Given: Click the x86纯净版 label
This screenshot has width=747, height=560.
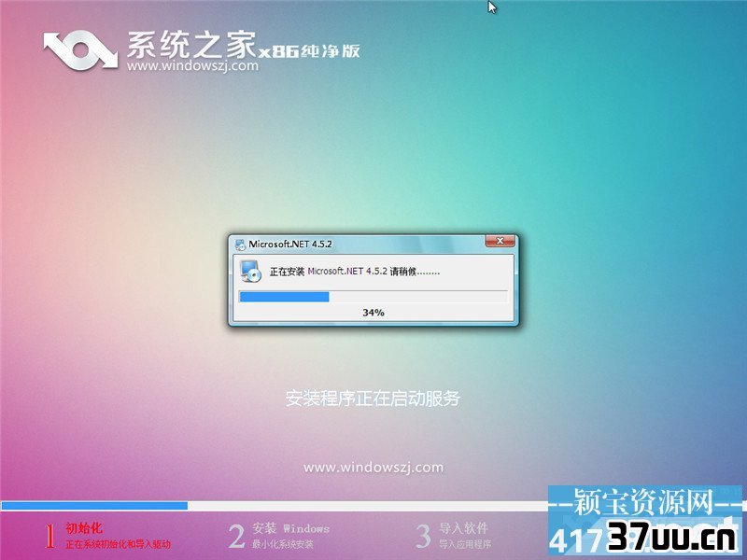Looking at the screenshot, I should click(309, 51).
